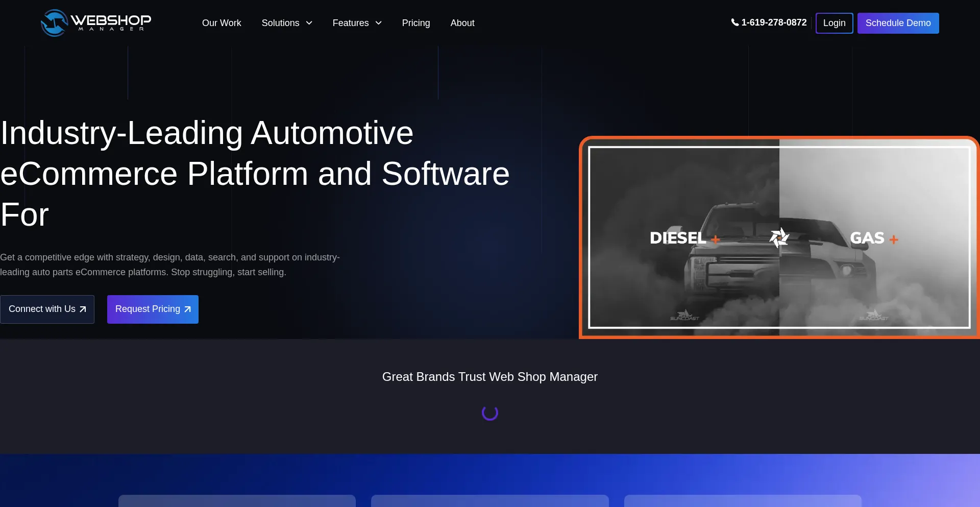Click the phone handset icon

[734, 22]
